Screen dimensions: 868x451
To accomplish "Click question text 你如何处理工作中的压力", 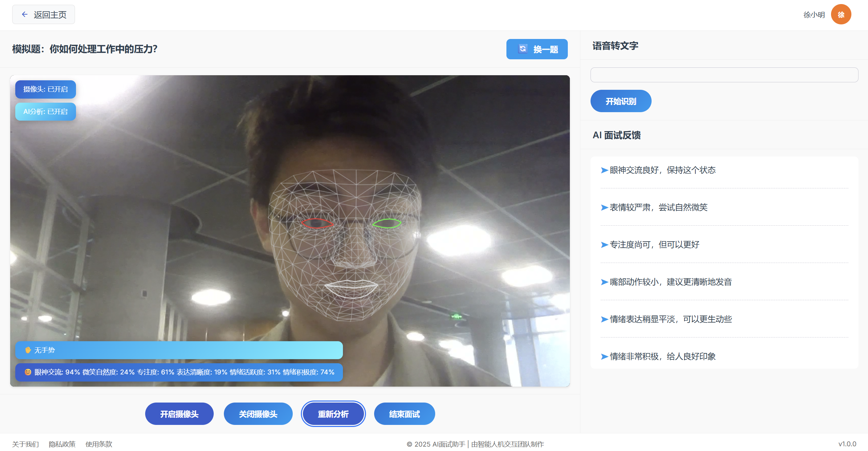I will (x=103, y=49).
